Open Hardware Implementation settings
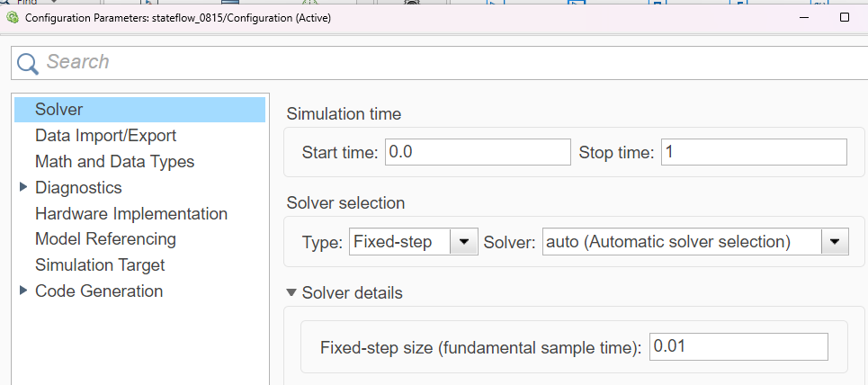 pyautogui.click(x=131, y=214)
